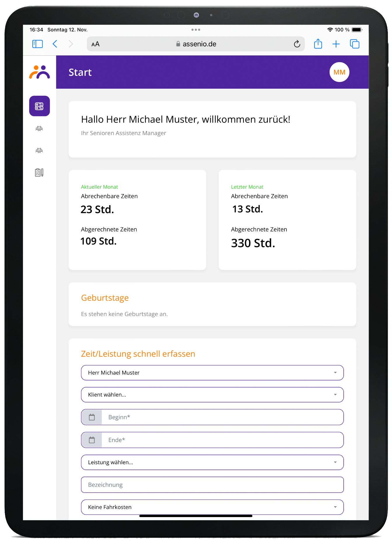Open MM user profile avatar
The height and width of the screenshot is (541, 392).
(x=339, y=72)
